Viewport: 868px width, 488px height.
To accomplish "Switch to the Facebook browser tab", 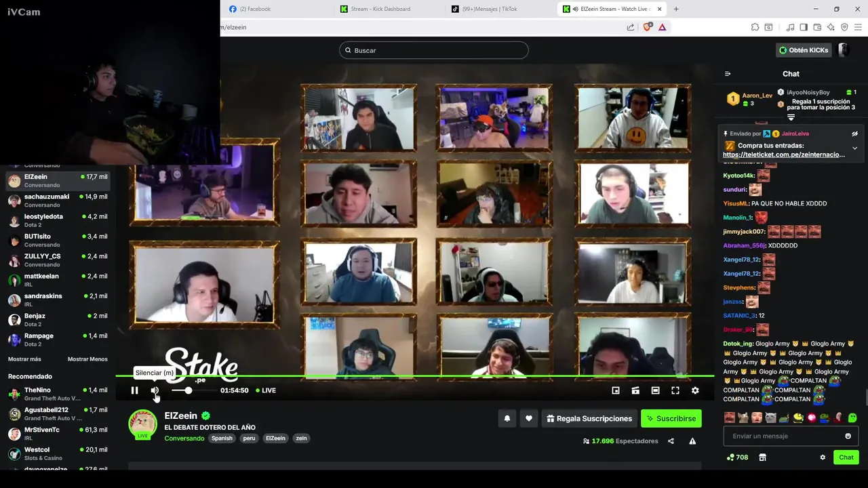I will [x=275, y=9].
